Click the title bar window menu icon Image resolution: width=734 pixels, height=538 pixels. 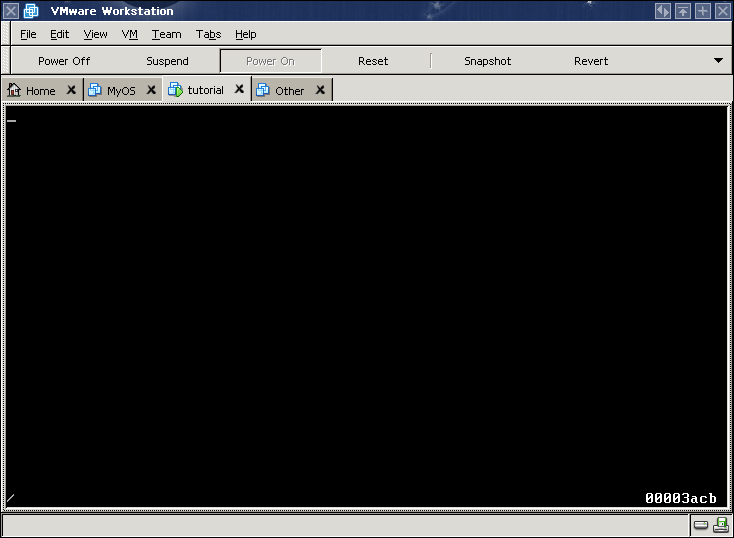[11, 11]
